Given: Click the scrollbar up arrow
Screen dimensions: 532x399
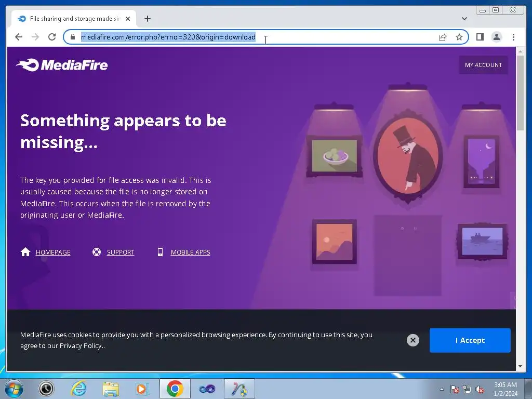Looking at the screenshot, I should [520, 51].
